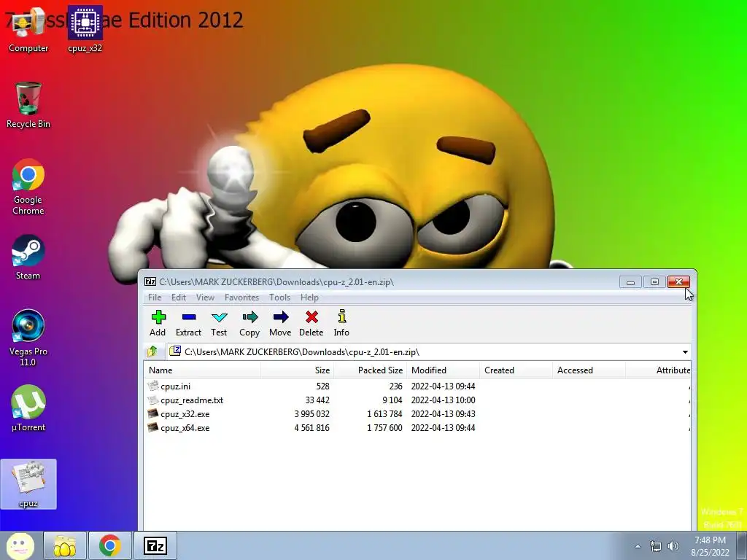Open the volume speaker tray icon

pyautogui.click(x=673, y=546)
